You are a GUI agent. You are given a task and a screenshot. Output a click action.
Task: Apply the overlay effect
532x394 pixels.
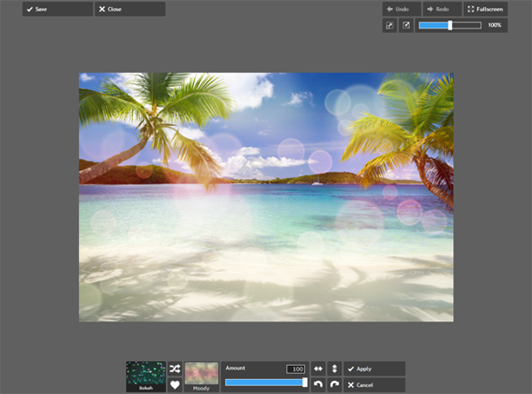pos(374,368)
